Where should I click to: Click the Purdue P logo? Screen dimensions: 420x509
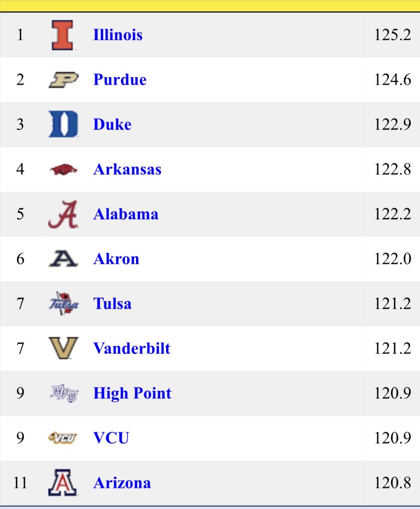(x=63, y=80)
